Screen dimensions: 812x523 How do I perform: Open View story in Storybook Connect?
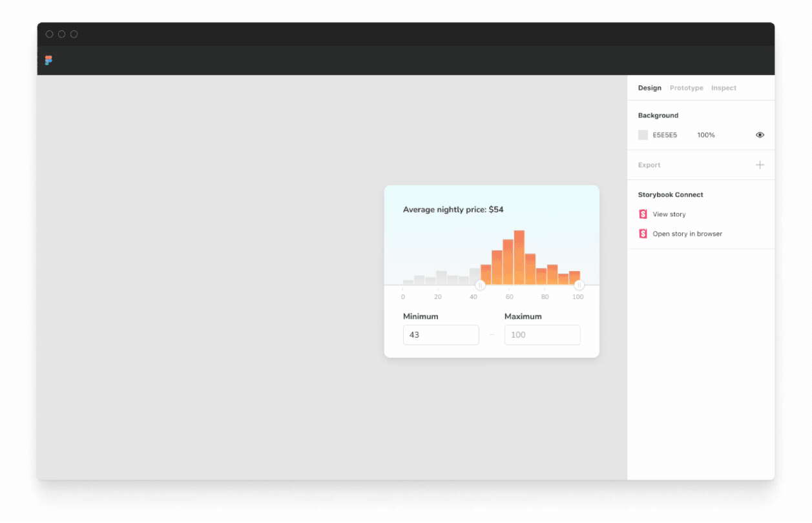[669, 214]
